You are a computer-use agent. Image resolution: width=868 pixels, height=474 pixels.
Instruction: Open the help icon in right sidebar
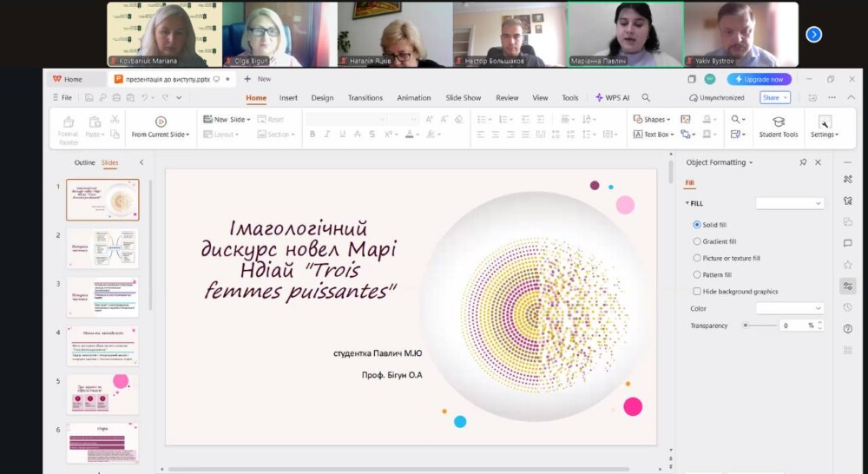[x=847, y=329]
